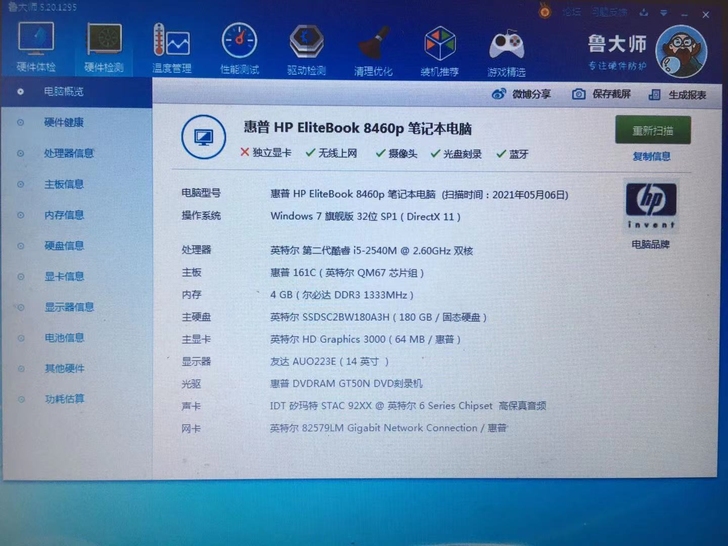Select 功耗估算 in sidebar
728x546 pixels.
pyautogui.click(x=65, y=399)
